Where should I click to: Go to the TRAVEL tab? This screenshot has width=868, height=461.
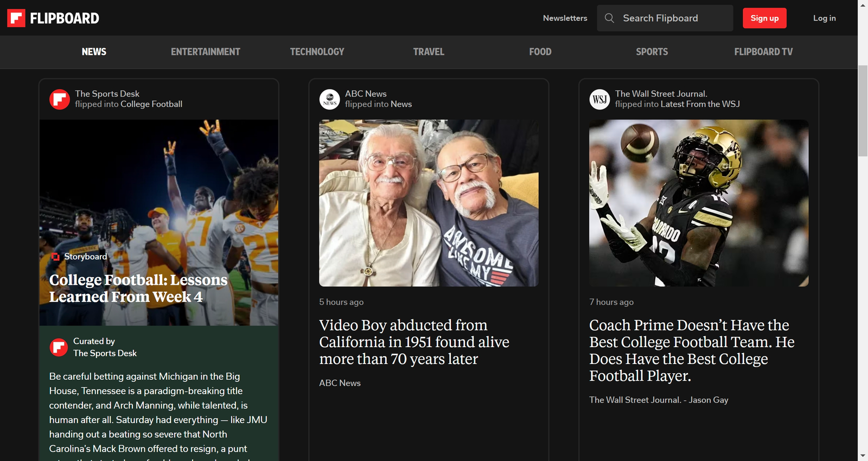pos(429,52)
